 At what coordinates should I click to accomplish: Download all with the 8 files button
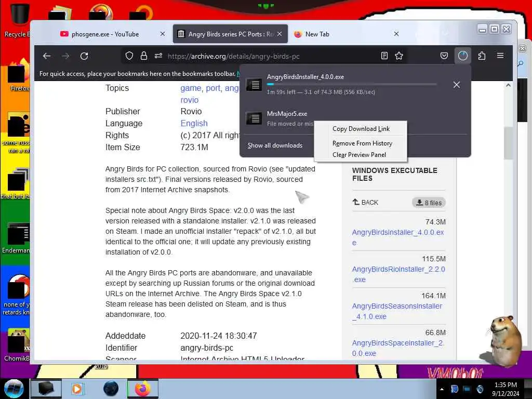429,203
